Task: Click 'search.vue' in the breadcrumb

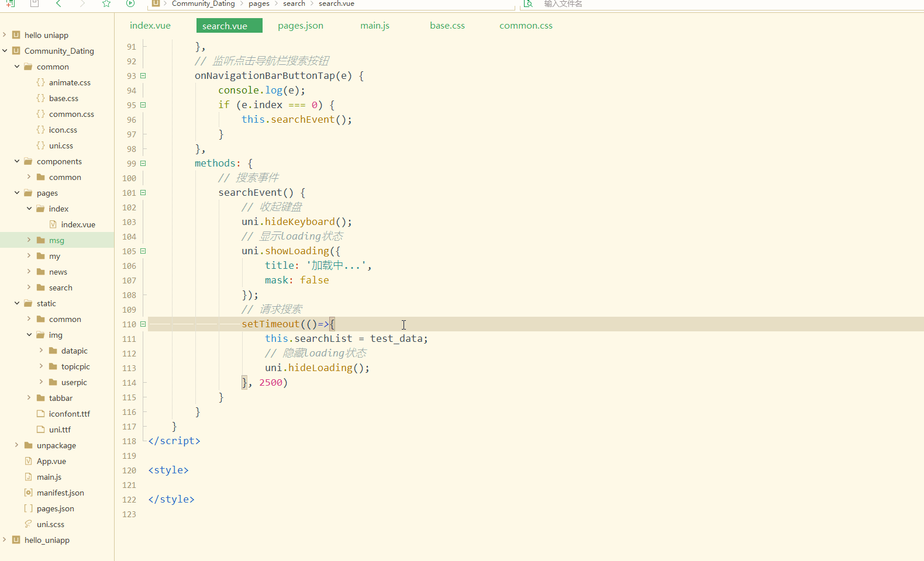Action: click(x=336, y=4)
